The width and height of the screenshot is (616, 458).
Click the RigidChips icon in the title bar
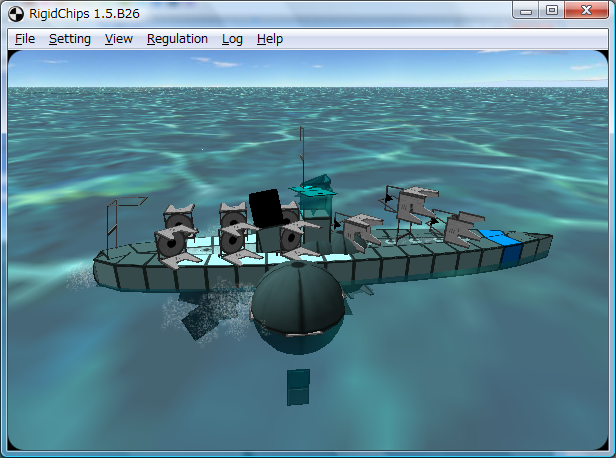[x=14, y=12]
